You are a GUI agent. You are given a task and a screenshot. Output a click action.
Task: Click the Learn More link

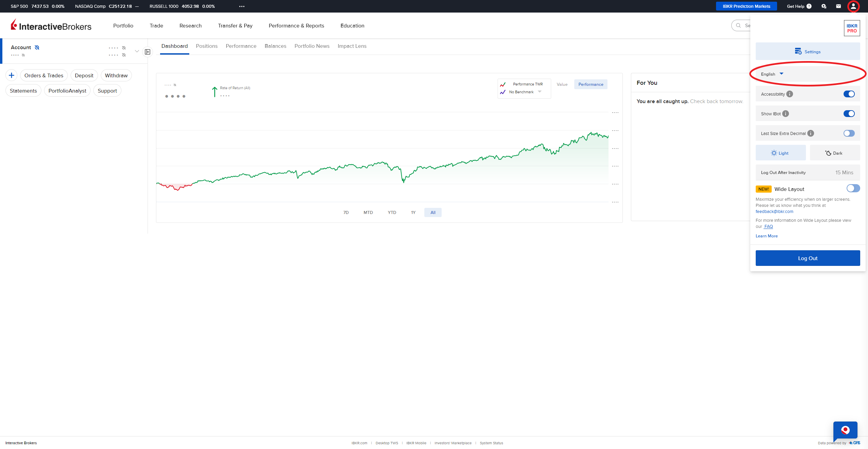[x=767, y=236]
